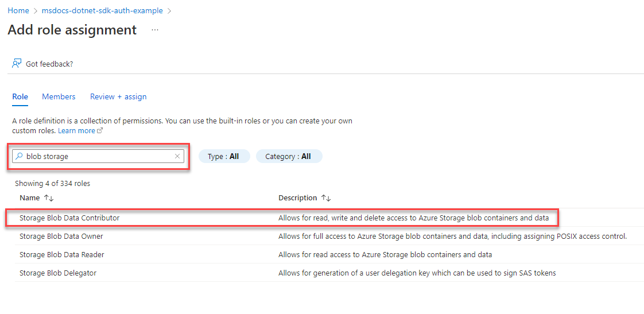Select the Storage Blob Data Reader role
This screenshot has width=644, height=314.
coord(61,255)
